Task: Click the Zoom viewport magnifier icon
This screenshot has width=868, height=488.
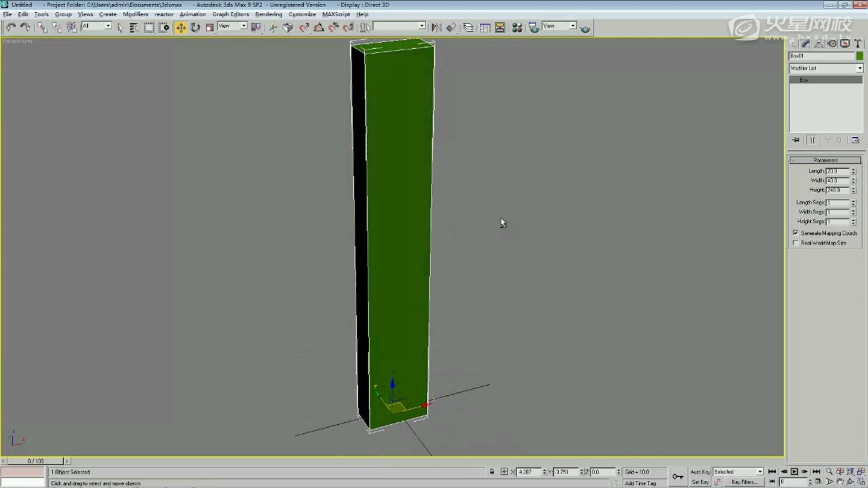Action: pos(829,472)
